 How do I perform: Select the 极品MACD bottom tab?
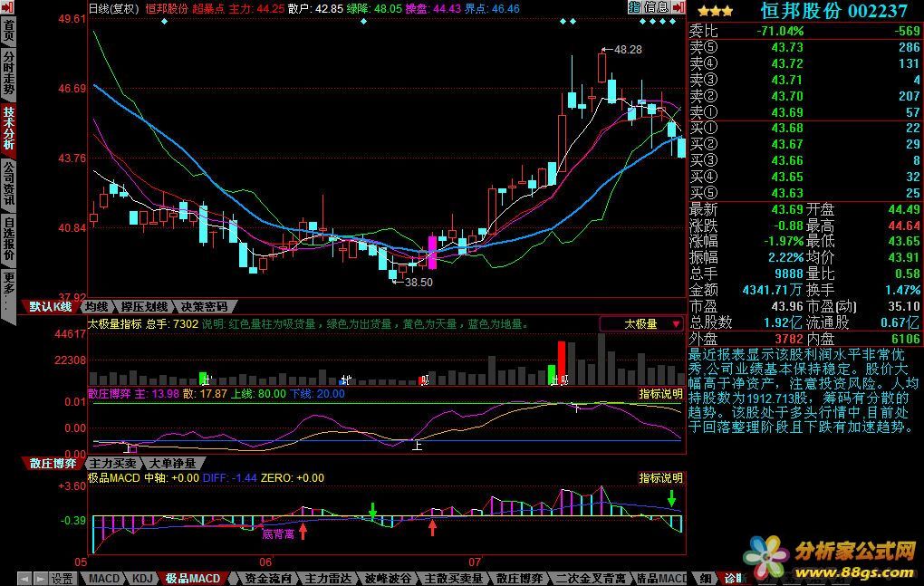coord(193,579)
